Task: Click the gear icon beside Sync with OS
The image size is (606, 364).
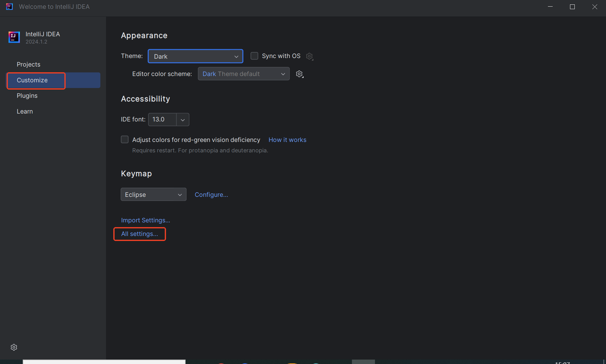Action: (x=310, y=56)
